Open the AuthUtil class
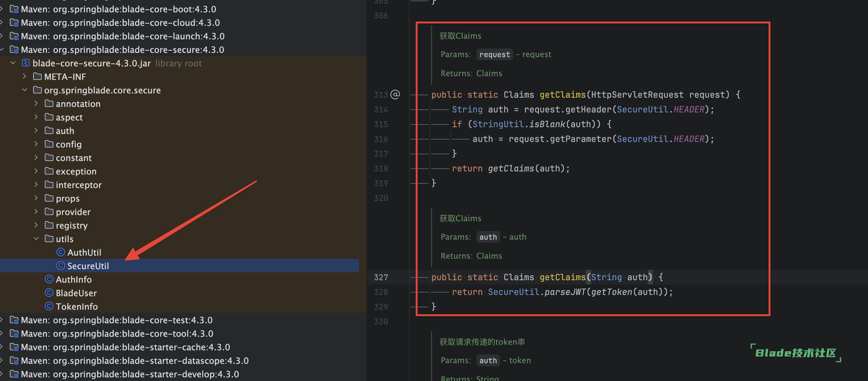 pyautogui.click(x=84, y=252)
